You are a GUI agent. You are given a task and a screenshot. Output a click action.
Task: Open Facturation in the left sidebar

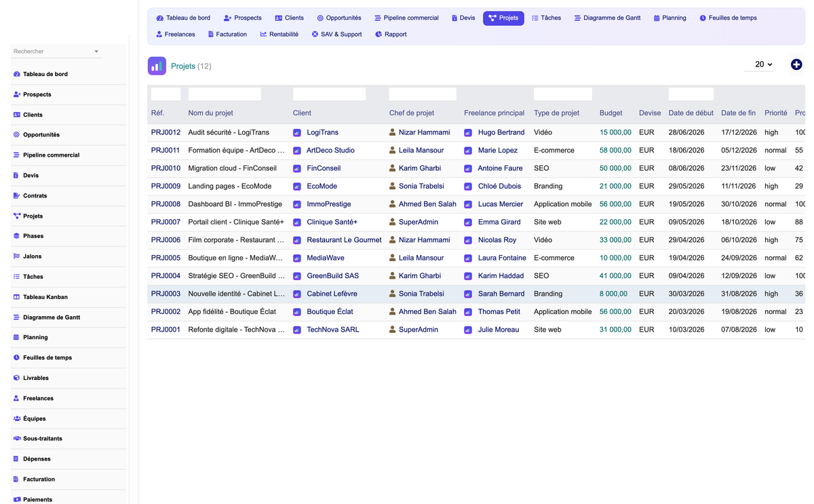39,479
